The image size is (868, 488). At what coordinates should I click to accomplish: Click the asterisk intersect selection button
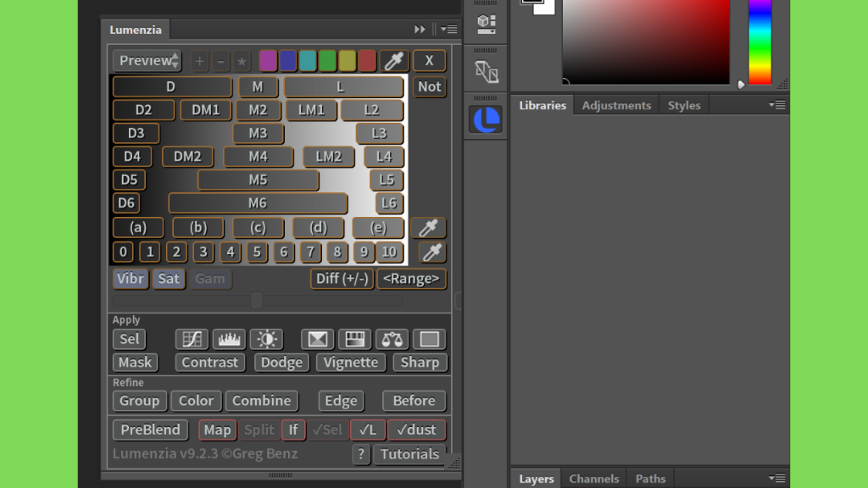click(242, 61)
